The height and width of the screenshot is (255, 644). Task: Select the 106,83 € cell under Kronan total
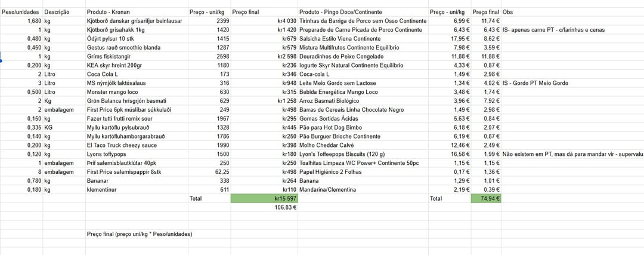click(285, 207)
